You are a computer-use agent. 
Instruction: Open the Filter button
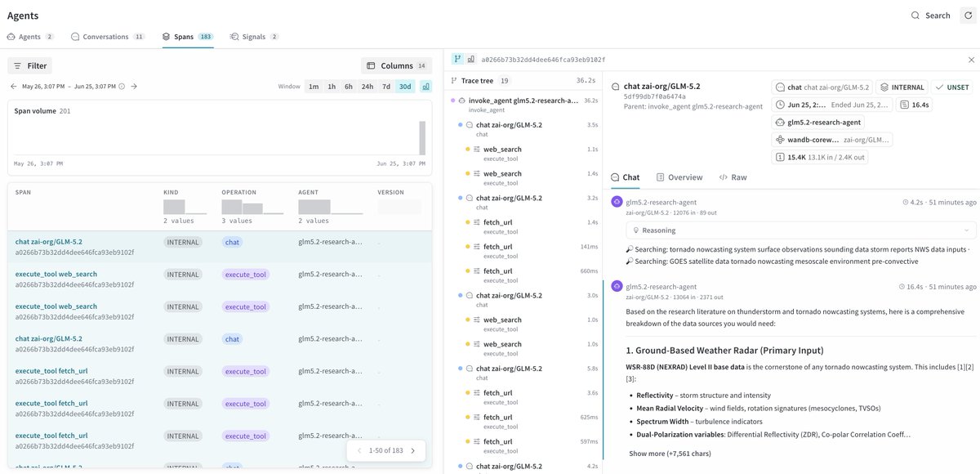[x=30, y=65]
